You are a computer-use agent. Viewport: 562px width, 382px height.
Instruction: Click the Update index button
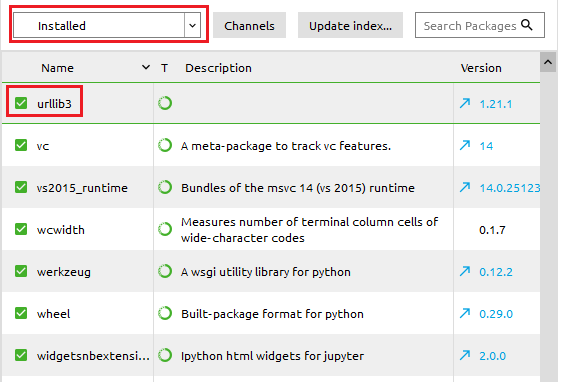click(x=350, y=25)
